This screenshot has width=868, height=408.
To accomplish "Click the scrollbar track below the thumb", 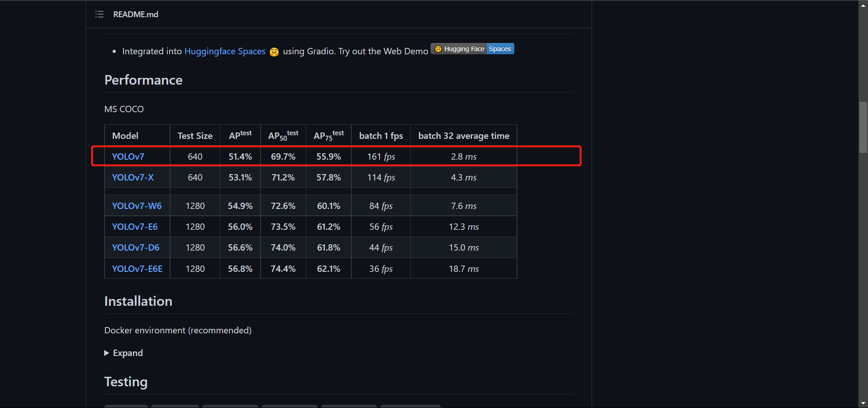I will pos(863,271).
